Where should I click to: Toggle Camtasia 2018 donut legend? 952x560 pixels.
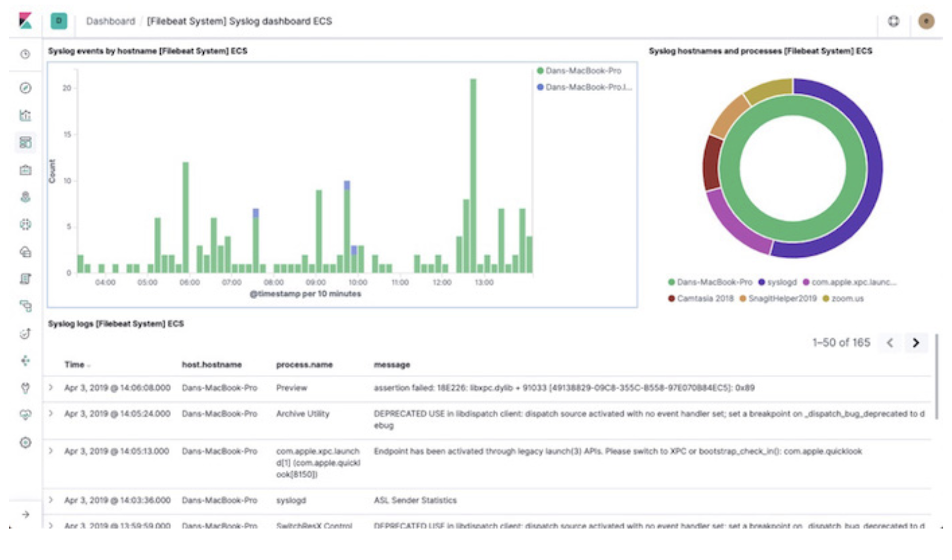coord(701,298)
